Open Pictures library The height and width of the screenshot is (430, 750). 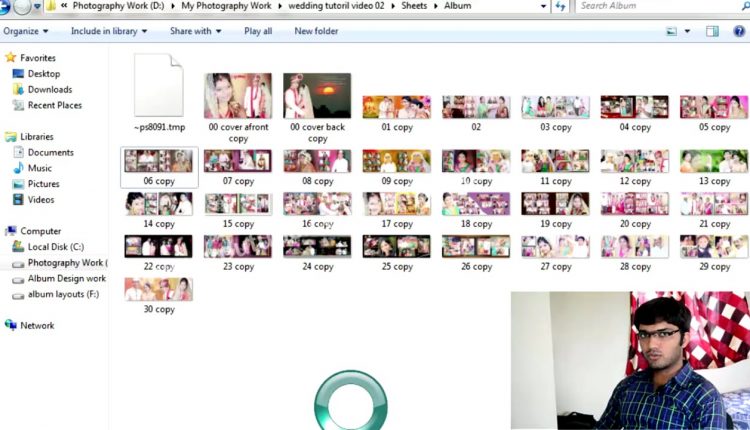(x=44, y=184)
